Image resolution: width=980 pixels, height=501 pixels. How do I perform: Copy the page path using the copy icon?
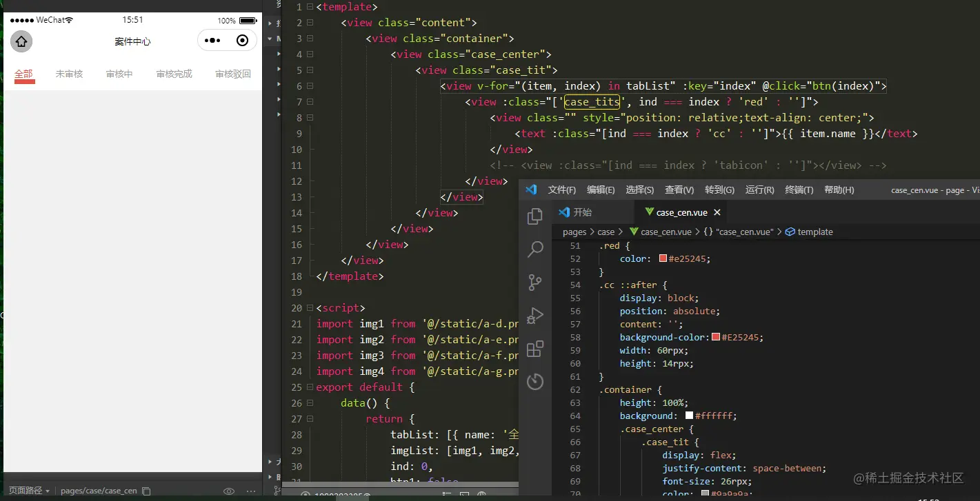[146, 491]
